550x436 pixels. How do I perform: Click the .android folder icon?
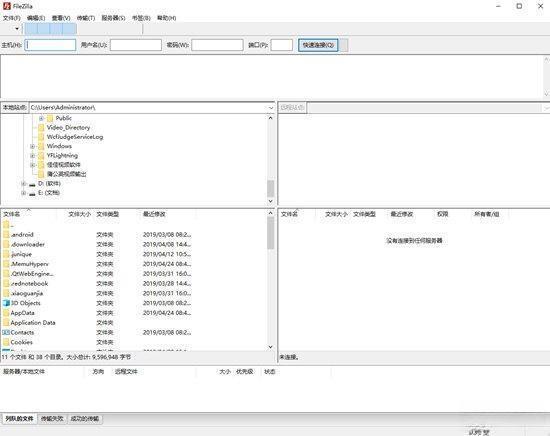point(6,235)
